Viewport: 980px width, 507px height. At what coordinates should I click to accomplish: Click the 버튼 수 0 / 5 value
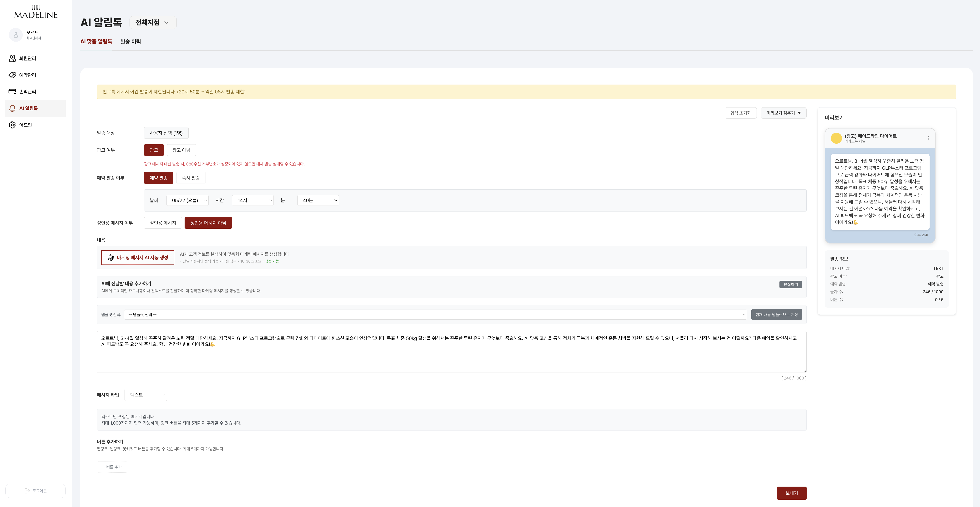pyautogui.click(x=939, y=300)
